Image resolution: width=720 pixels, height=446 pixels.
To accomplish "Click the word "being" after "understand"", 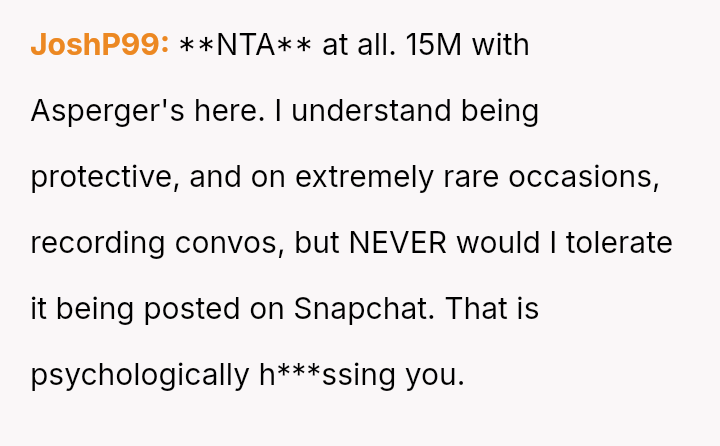I will [502, 111].
